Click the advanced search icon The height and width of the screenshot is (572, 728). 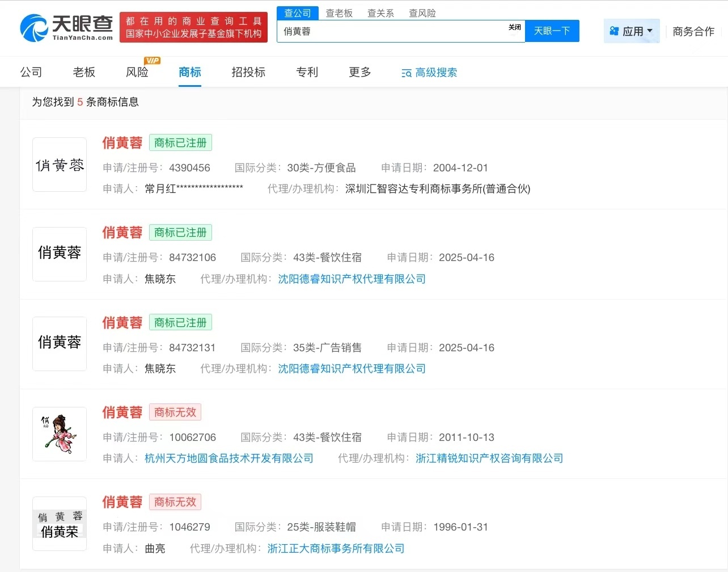pos(407,73)
